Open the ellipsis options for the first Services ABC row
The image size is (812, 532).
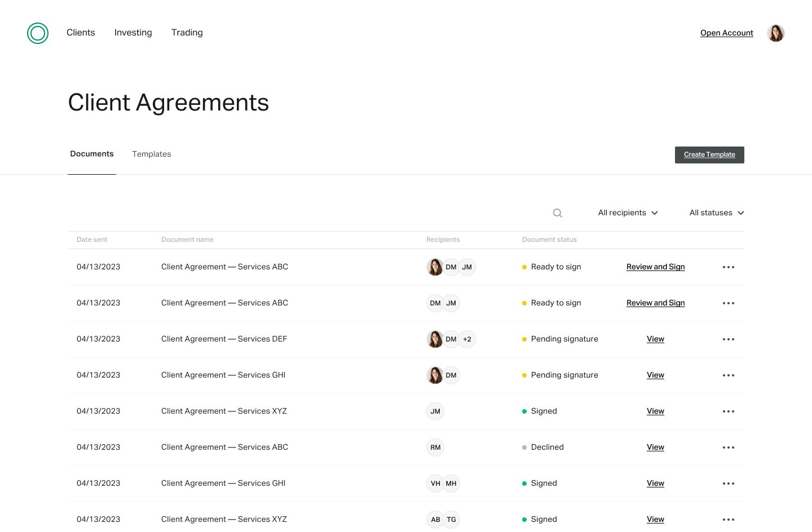pos(729,267)
